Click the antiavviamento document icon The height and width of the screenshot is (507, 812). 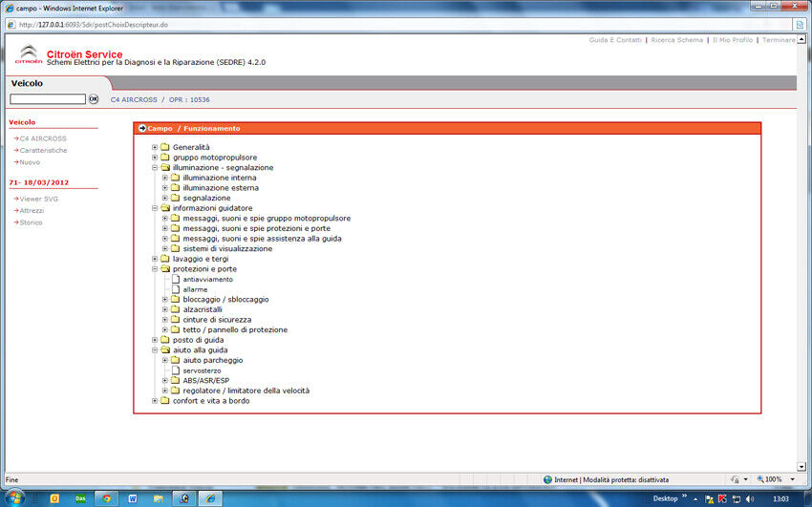pos(175,279)
